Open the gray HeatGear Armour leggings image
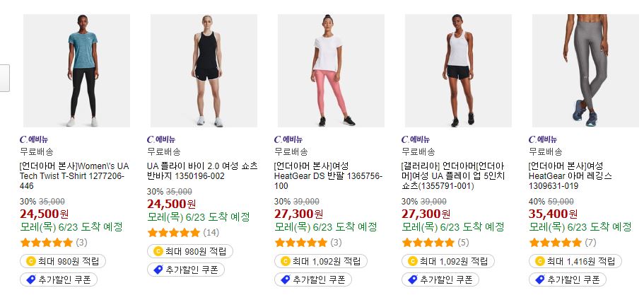 [585, 71]
